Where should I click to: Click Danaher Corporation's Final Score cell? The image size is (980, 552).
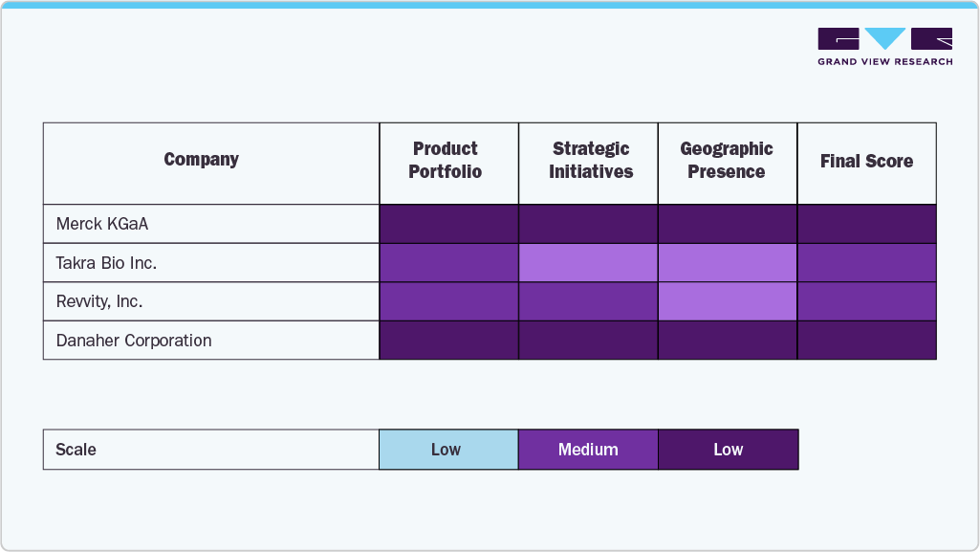[x=866, y=341]
